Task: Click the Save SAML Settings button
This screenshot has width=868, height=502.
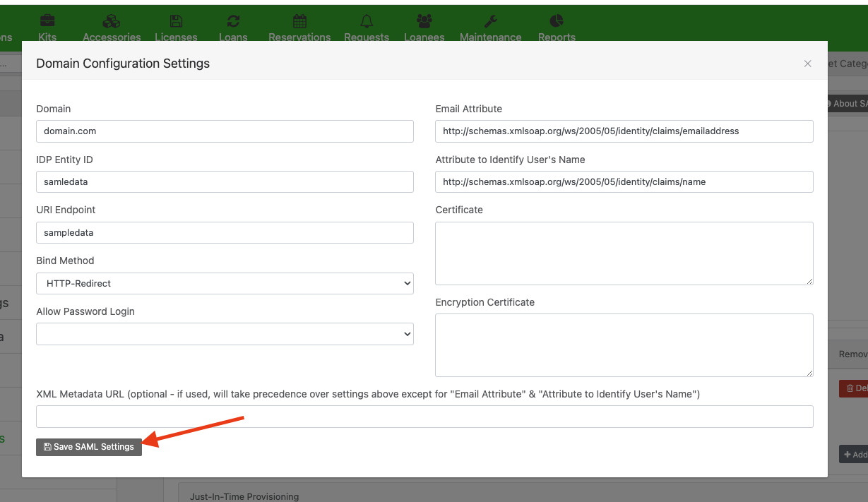Action: (x=88, y=447)
